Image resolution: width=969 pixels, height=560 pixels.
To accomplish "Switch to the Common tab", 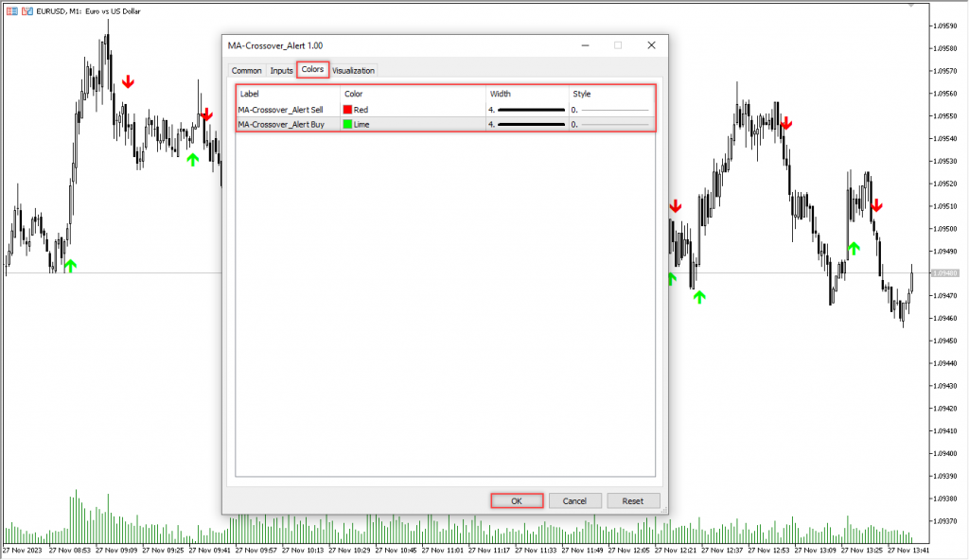I will tap(246, 70).
